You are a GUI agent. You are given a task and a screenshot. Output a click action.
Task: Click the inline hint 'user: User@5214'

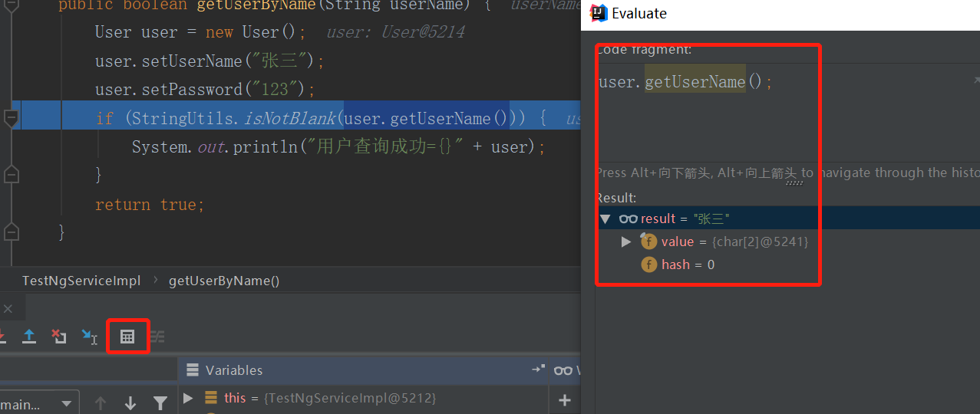click(x=395, y=32)
